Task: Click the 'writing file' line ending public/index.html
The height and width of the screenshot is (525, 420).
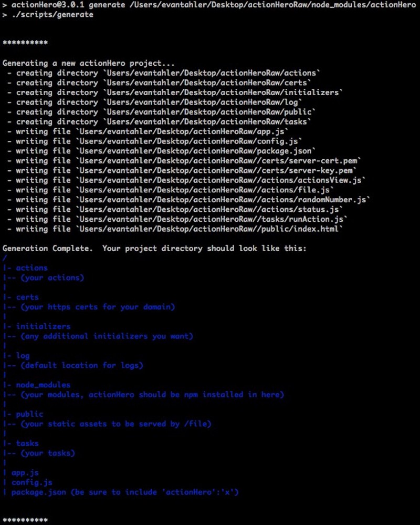Action: 175,229
